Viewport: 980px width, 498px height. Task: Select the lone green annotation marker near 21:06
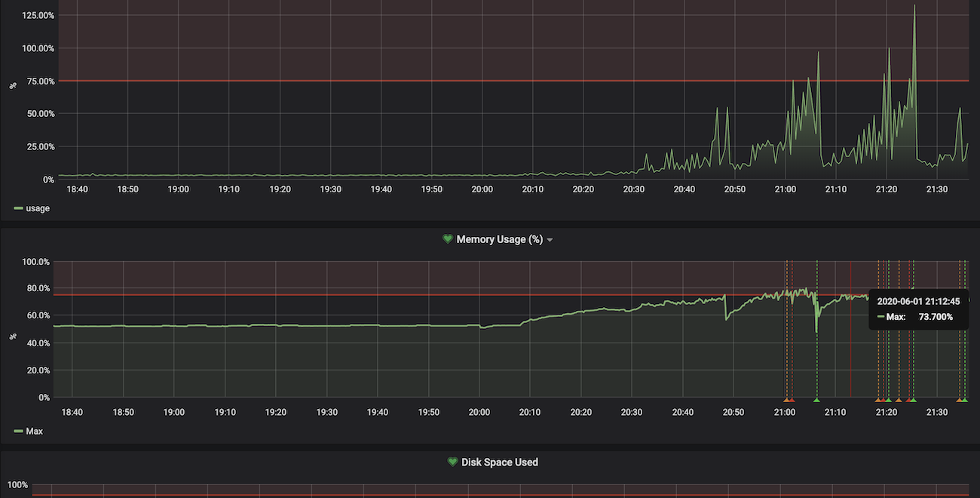coord(816,399)
